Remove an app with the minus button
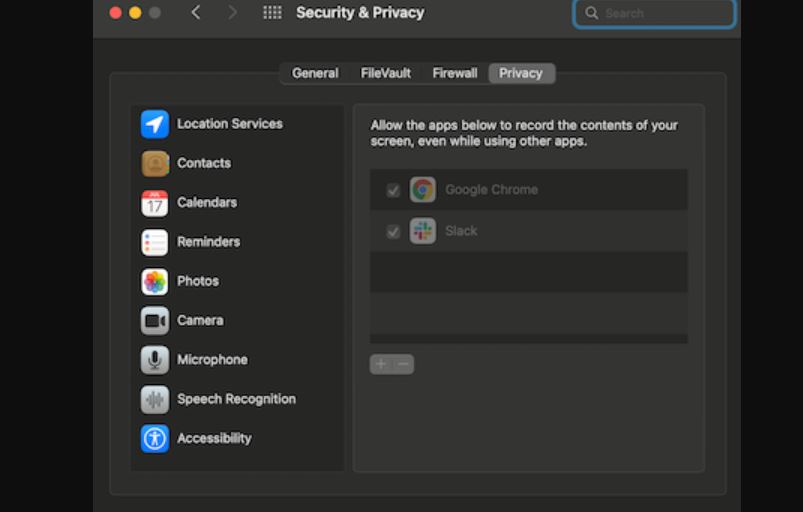Viewport: 803px width, 512px height. 404,365
